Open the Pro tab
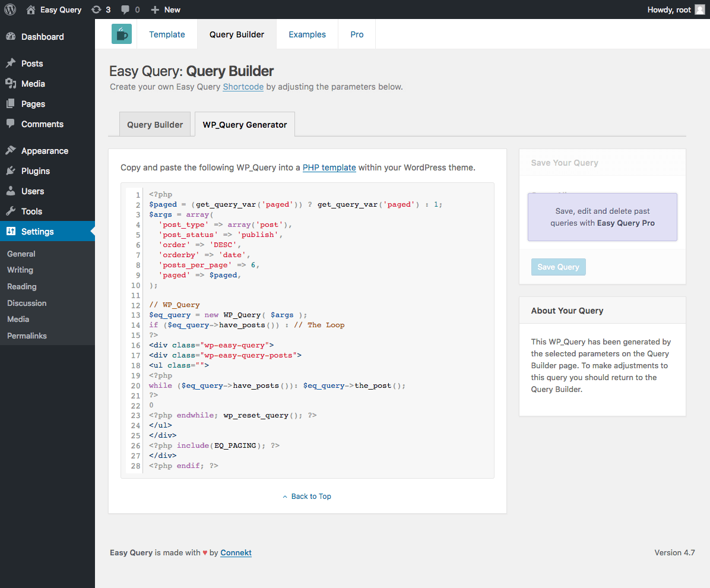Viewport: 710px width, 588px height. pyautogui.click(x=357, y=34)
